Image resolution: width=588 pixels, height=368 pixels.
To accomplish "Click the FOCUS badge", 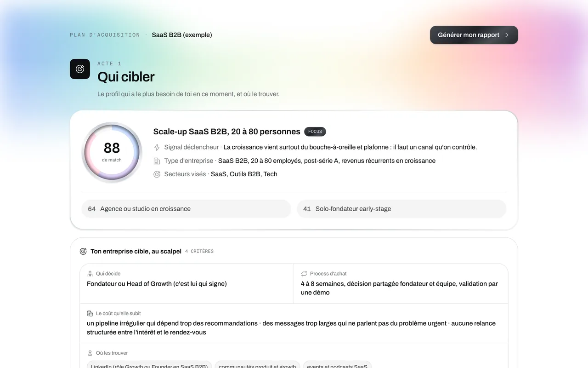I will coord(315,132).
